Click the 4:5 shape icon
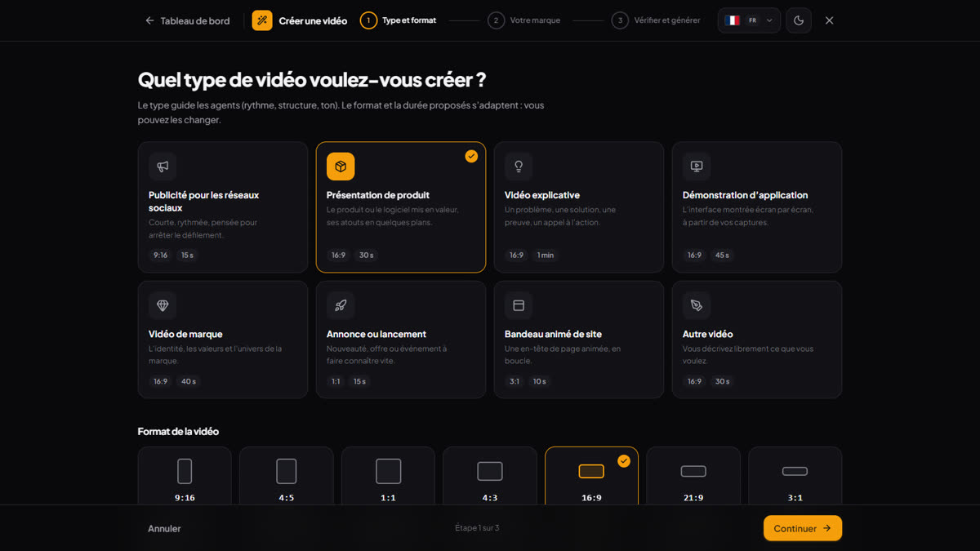Screen dimensions: 980x551 tap(286, 471)
